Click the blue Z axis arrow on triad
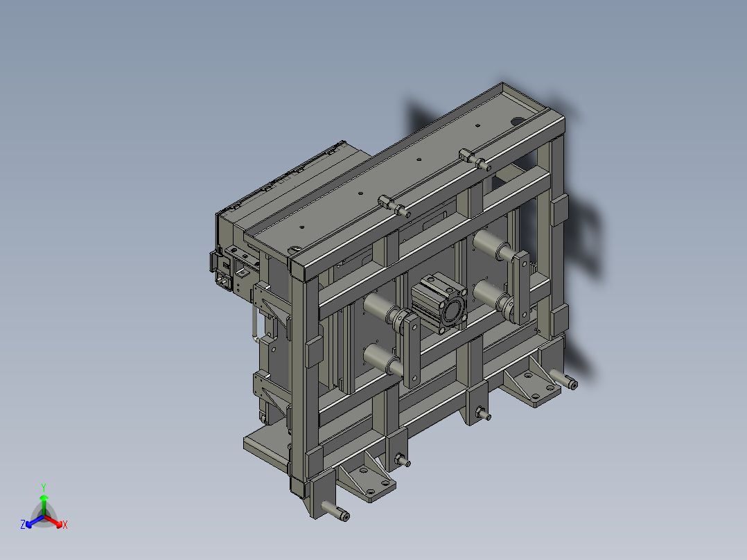Image resolution: width=747 pixels, height=560 pixels. coord(34,522)
